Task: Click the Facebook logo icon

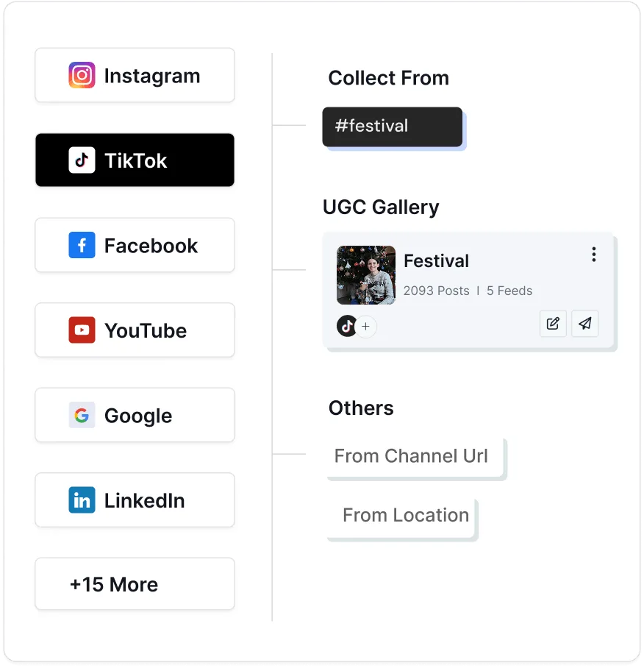Action: (x=82, y=245)
